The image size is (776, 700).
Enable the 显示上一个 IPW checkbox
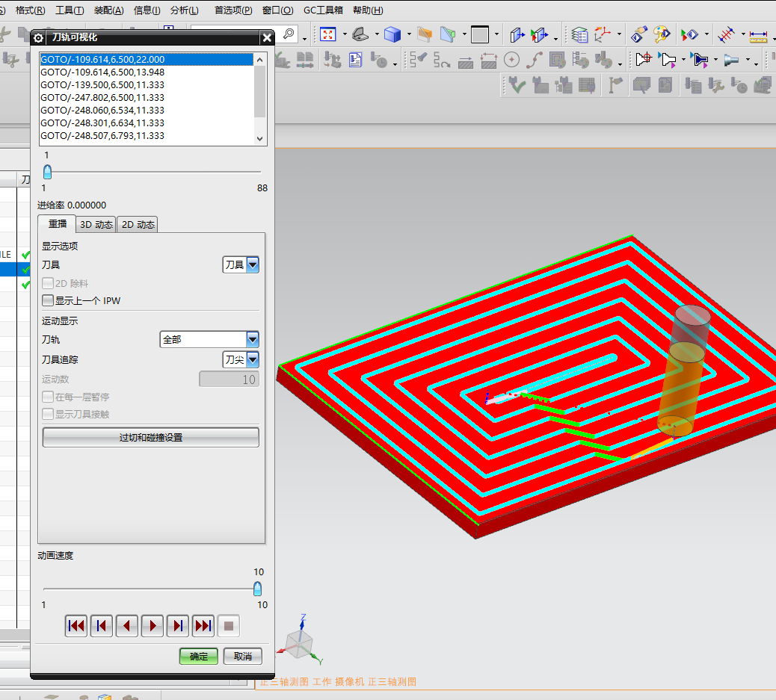click(48, 300)
